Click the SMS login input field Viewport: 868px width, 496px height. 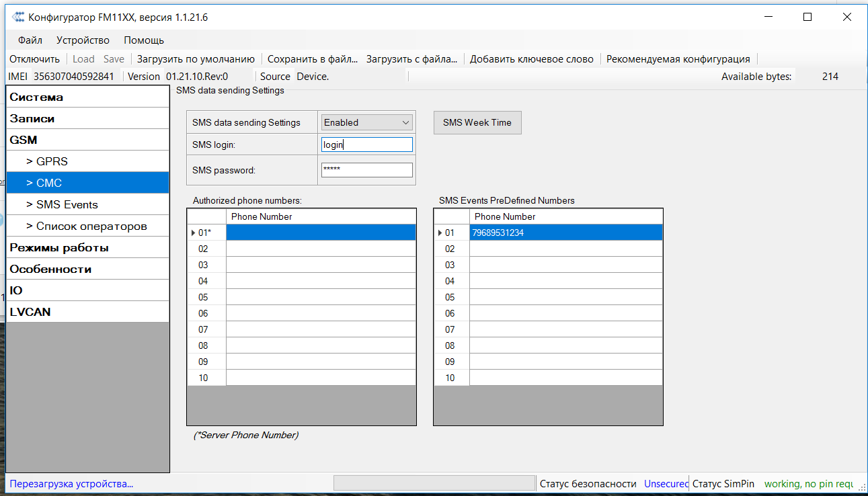click(x=366, y=145)
